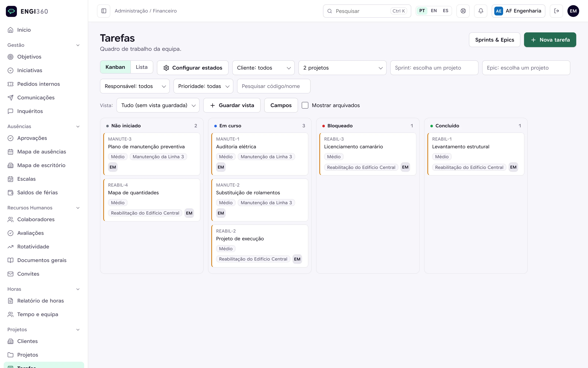Image resolution: width=588 pixels, height=368 pixels.
Task: Collapse the Gestão sidebar section
Action: [x=78, y=45]
